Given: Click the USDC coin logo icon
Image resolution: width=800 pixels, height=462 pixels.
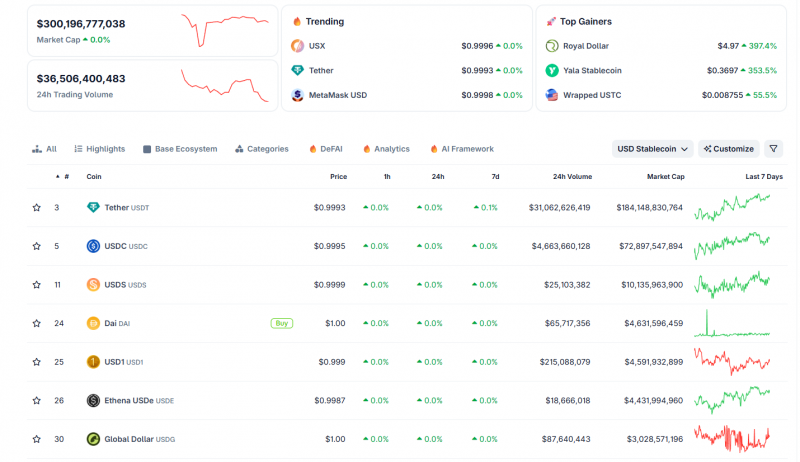Looking at the screenshot, I should pos(93,246).
